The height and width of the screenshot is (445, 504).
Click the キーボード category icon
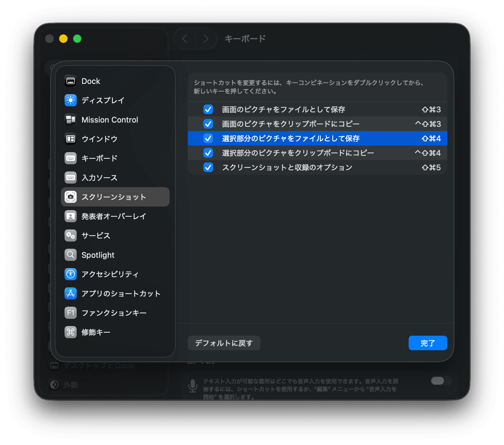point(71,158)
